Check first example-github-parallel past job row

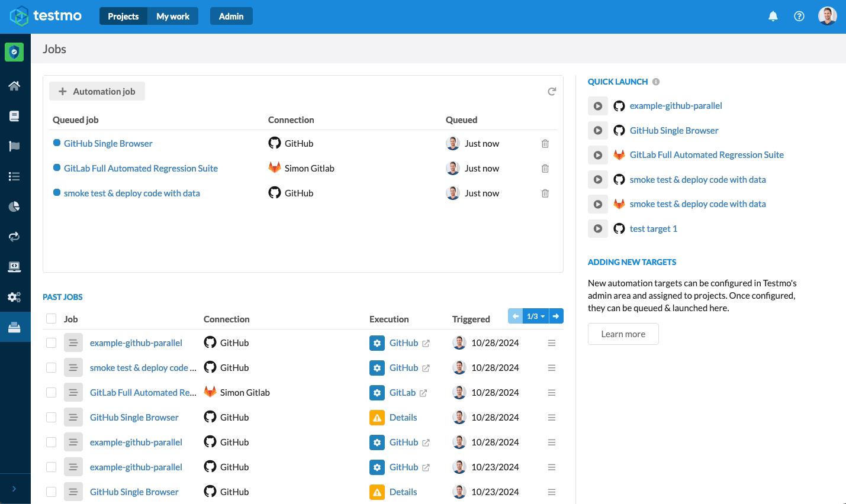coord(51,343)
